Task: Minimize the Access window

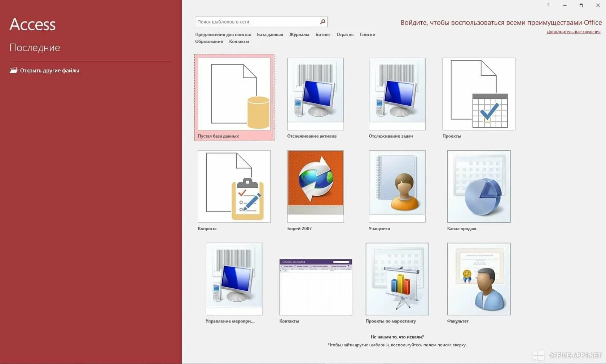Action: pos(565,5)
